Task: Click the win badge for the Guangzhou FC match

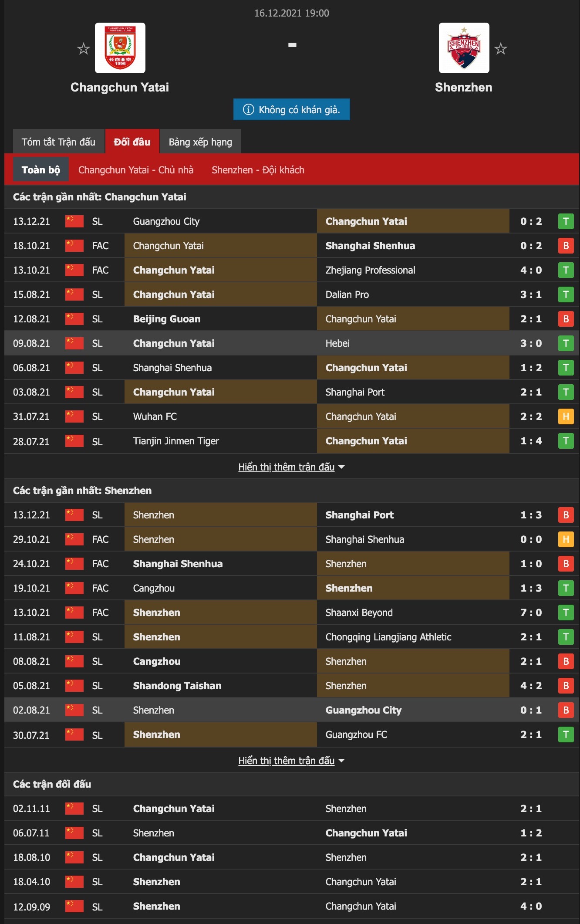Action: [566, 734]
